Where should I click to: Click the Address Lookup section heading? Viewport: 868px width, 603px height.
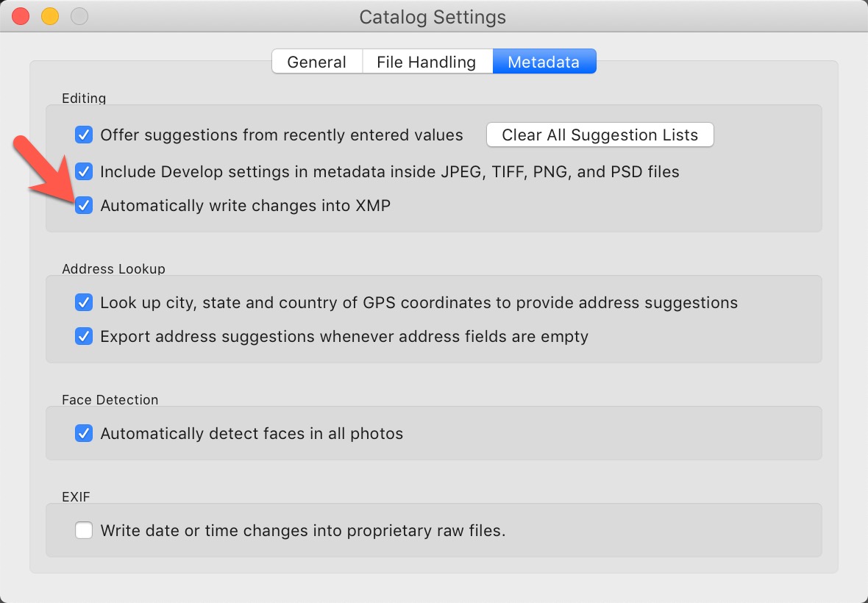pyautogui.click(x=113, y=268)
